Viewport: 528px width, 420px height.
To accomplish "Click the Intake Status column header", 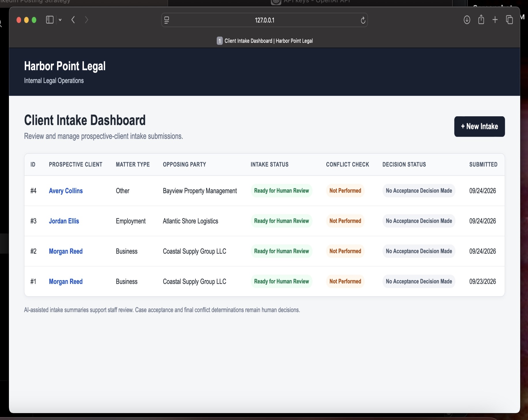I will 269,164.
